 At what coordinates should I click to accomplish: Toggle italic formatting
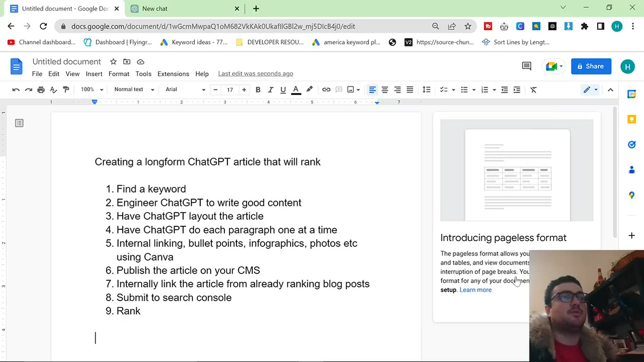point(270,89)
